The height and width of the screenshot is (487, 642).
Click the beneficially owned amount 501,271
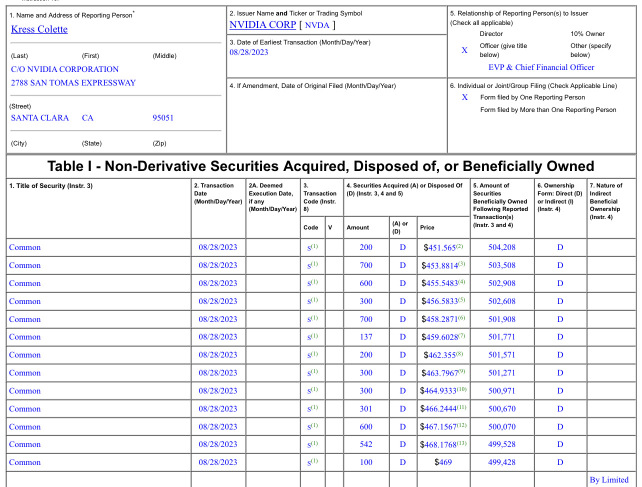[502, 373]
